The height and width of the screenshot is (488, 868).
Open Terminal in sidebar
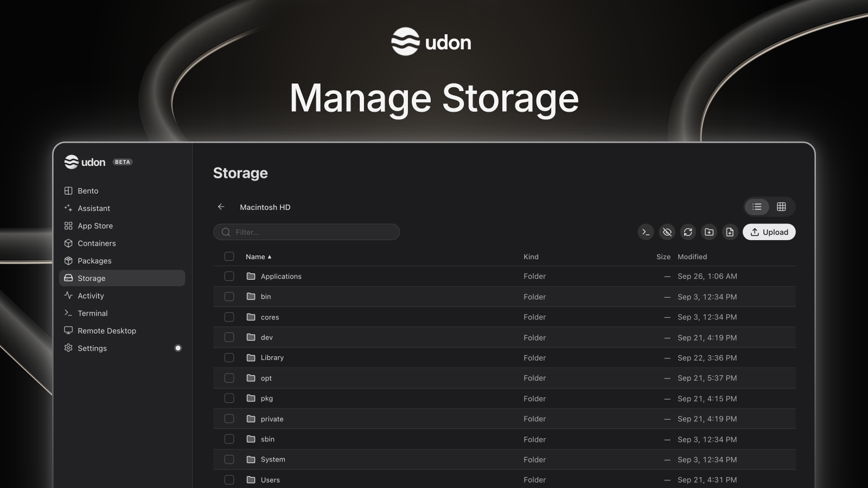tap(122, 313)
